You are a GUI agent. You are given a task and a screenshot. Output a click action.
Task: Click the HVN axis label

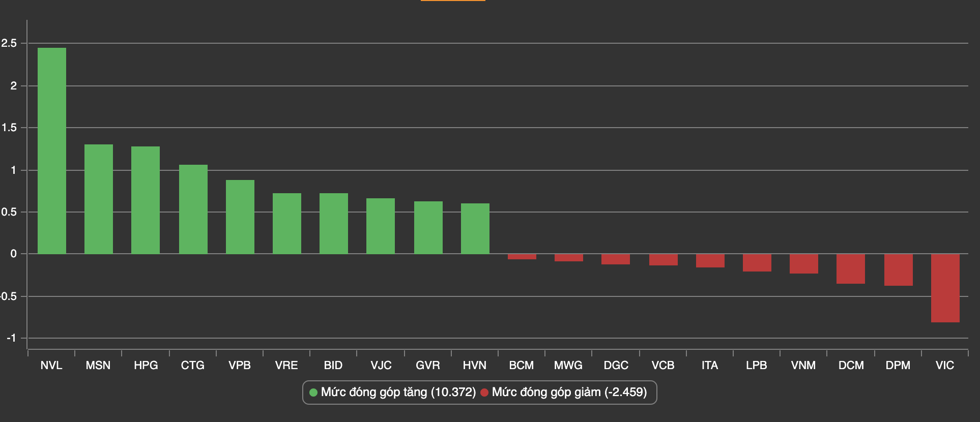pos(475,365)
